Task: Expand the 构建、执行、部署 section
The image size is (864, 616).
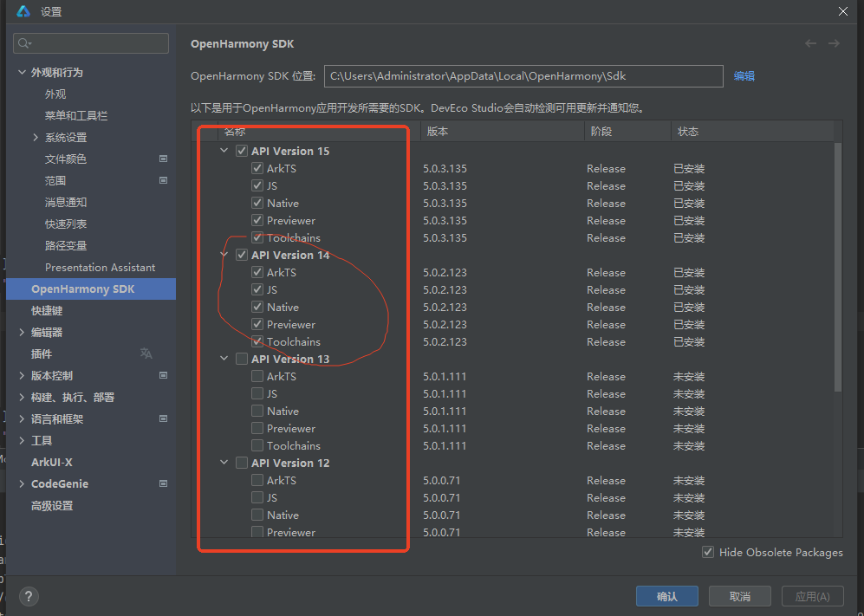Action: (22, 398)
